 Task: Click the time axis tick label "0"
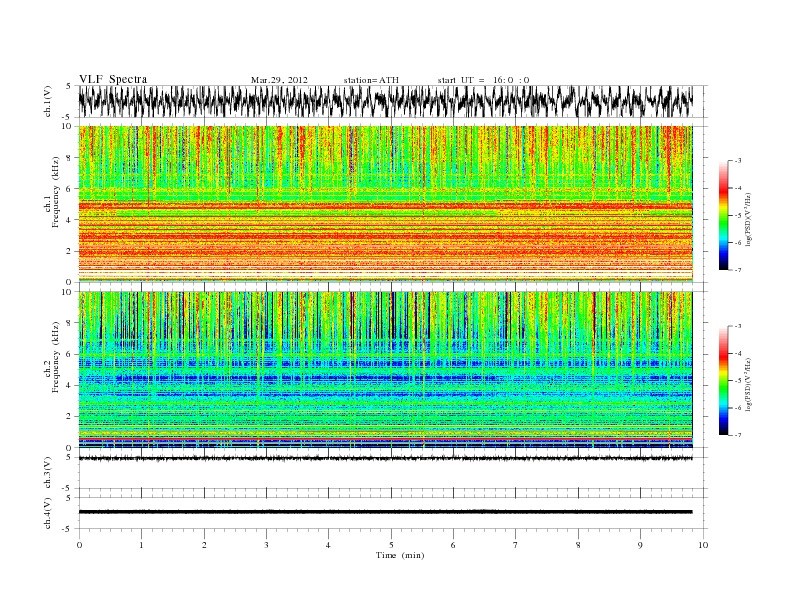click(79, 545)
